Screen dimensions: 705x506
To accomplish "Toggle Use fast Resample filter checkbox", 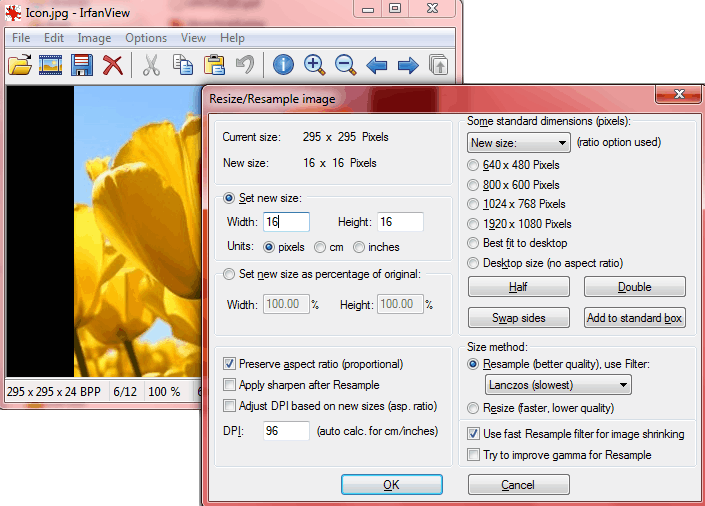I will [473, 434].
